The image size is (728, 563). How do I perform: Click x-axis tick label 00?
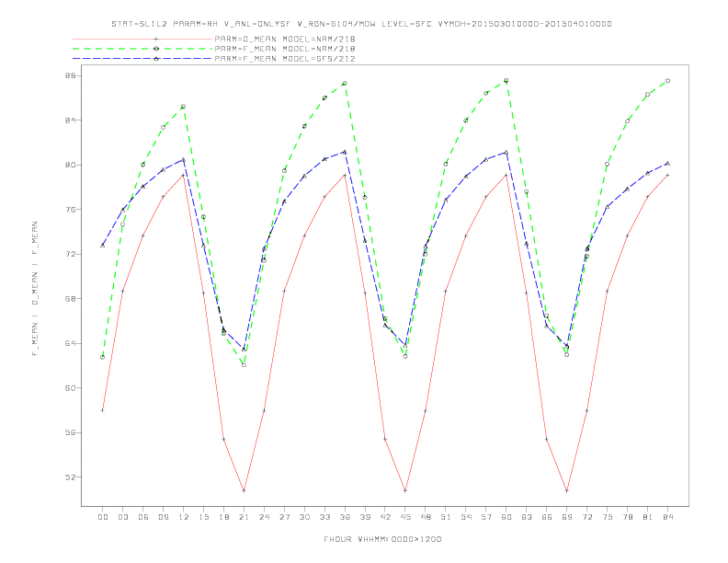[103, 517]
